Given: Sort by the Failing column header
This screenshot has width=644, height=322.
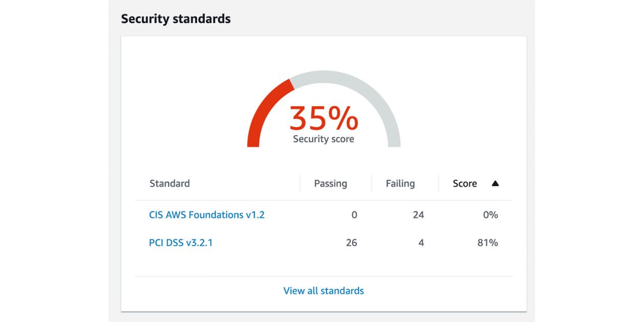Looking at the screenshot, I should (x=400, y=183).
